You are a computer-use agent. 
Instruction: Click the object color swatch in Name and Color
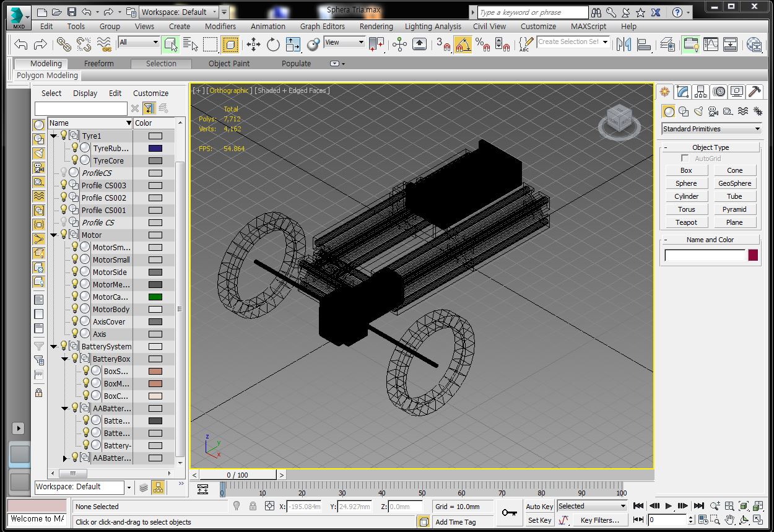point(752,255)
